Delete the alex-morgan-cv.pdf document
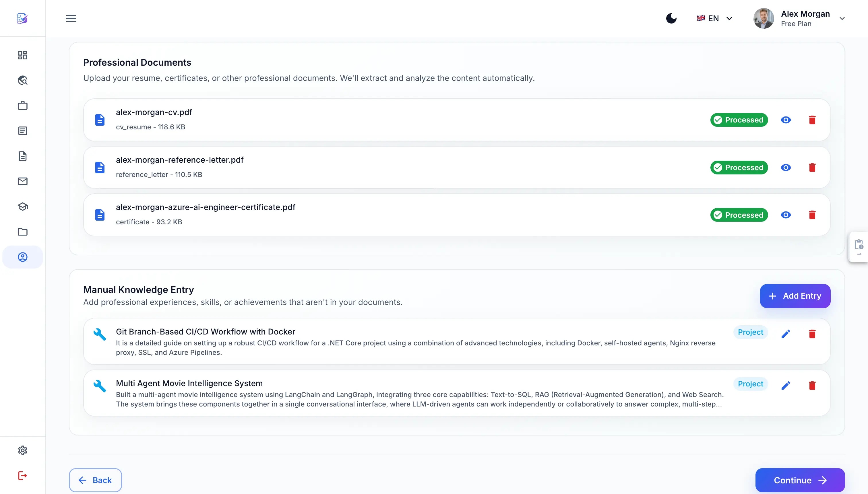 coord(812,120)
